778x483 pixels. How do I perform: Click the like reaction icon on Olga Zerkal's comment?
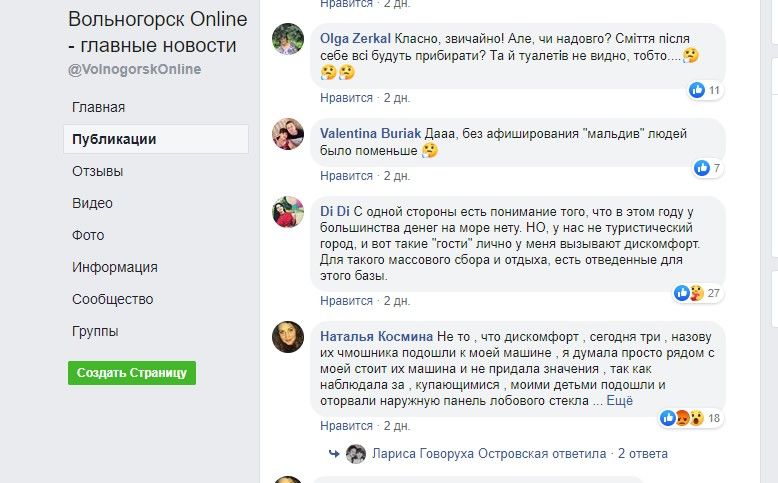click(x=698, y=91)
